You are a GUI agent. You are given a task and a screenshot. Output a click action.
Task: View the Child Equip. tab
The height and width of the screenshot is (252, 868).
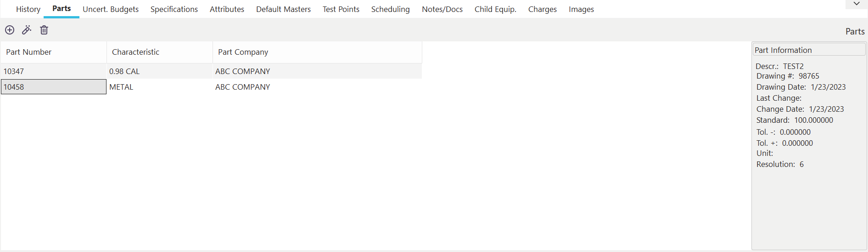(495, 9)
